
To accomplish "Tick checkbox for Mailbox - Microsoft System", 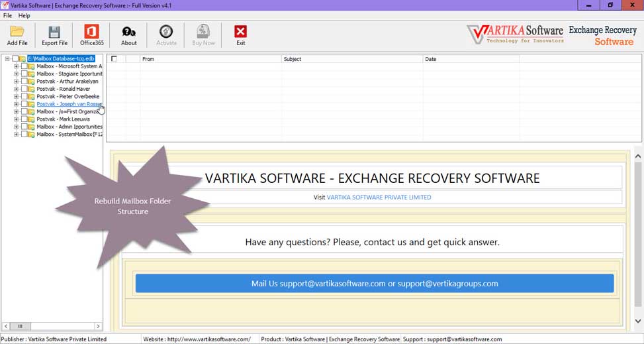I will pos(24,66).
